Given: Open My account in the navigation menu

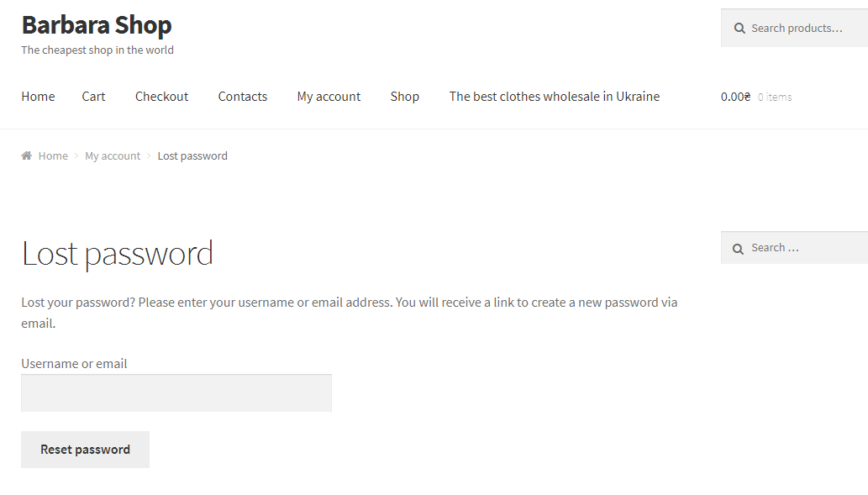Looking at the screenshot, I should 329,97.
